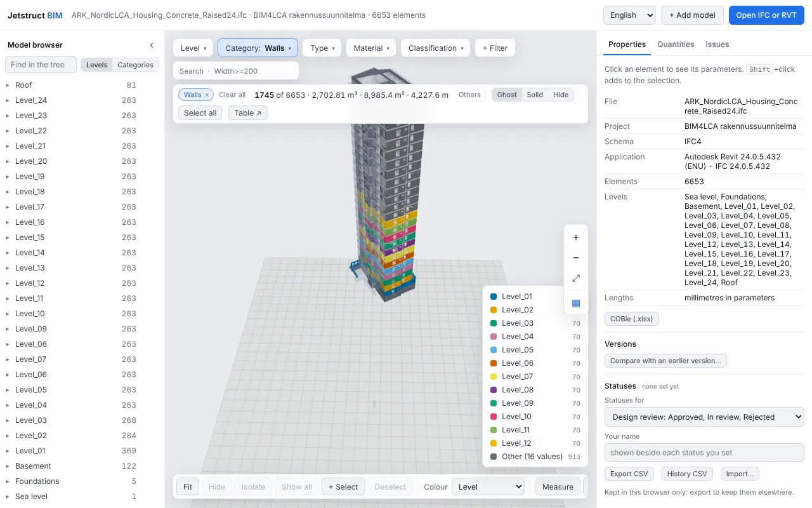
Task: Collapse the Model browser panel chevron
Action: [152, 45]
